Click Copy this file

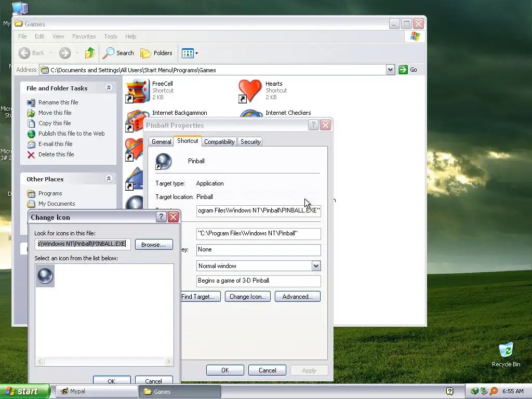click(54, 123)
